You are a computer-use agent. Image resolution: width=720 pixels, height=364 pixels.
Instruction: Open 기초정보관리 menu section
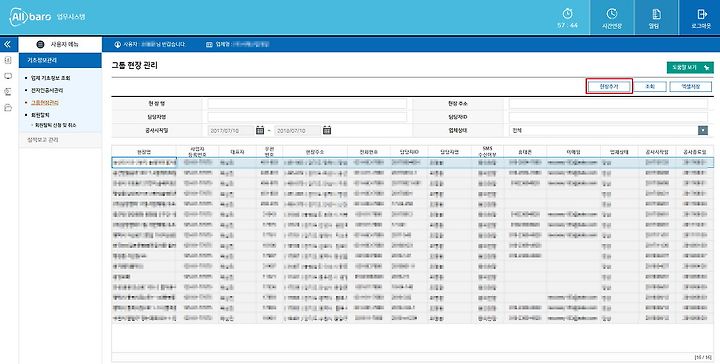[60, 60]
